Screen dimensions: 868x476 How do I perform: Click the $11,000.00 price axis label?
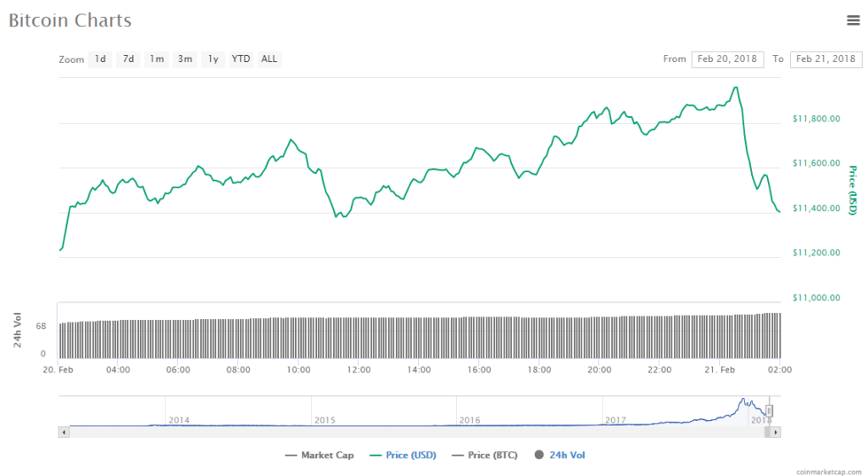(816, 298)
